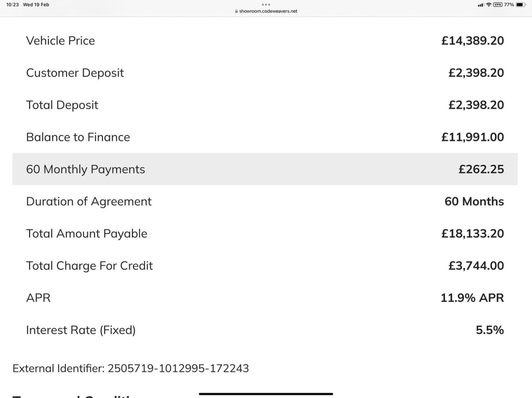532x398 pixels.
Task: Click the £14,389.20 vehicle price value
Action: (472, 40)
